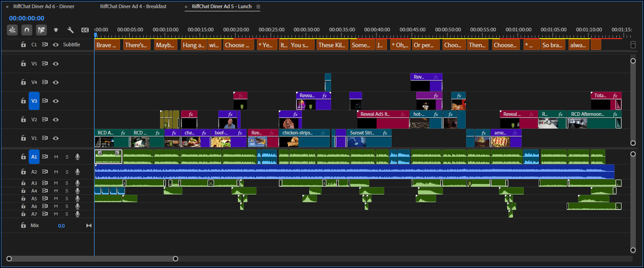Hide video track V3 output
This screenshot has width=644, height=268.
pyautogui.click(x=56, y=101)
